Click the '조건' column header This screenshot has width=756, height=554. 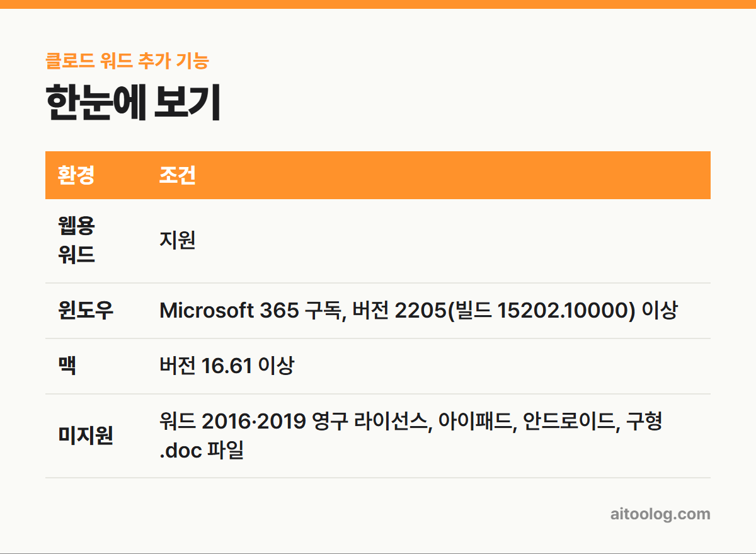pyautogui.click(x=178, y=175)
